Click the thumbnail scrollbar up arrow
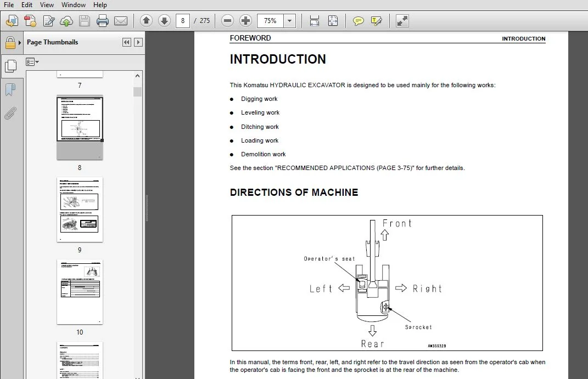The height and width of the screenshot is (379, 588). click(x=137, y=76)
